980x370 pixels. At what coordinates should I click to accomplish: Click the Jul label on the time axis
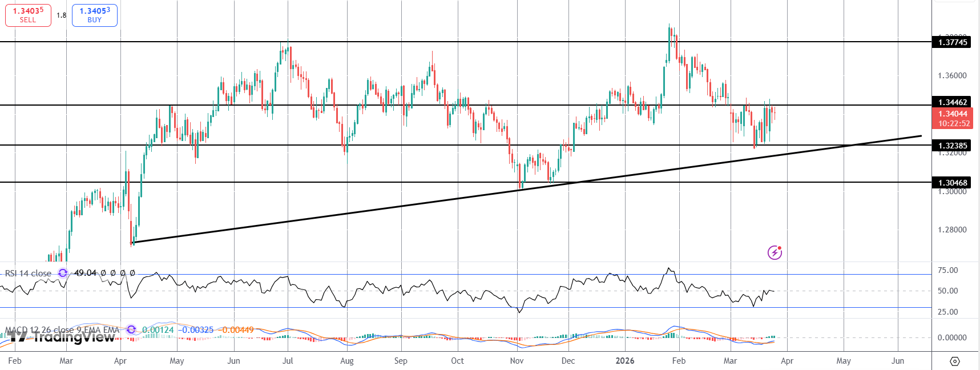pyautogui.click(x=288, y=361)
